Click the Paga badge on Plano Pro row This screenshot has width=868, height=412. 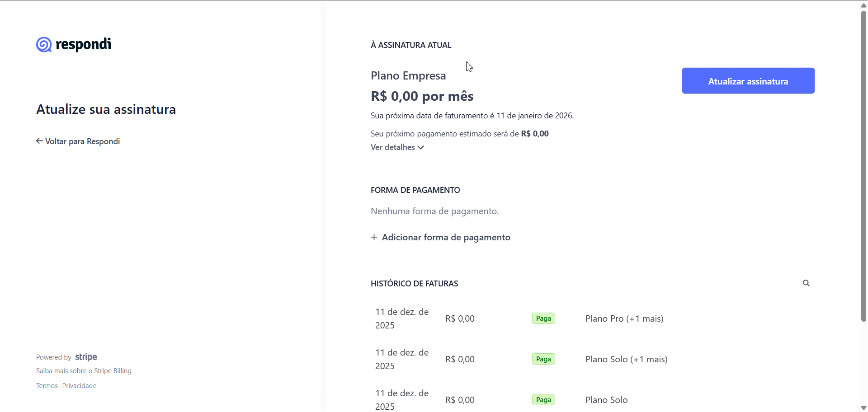(543, 318)
